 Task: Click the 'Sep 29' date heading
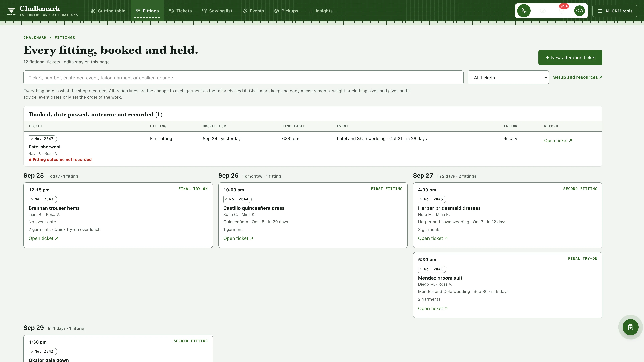point(34,328)
